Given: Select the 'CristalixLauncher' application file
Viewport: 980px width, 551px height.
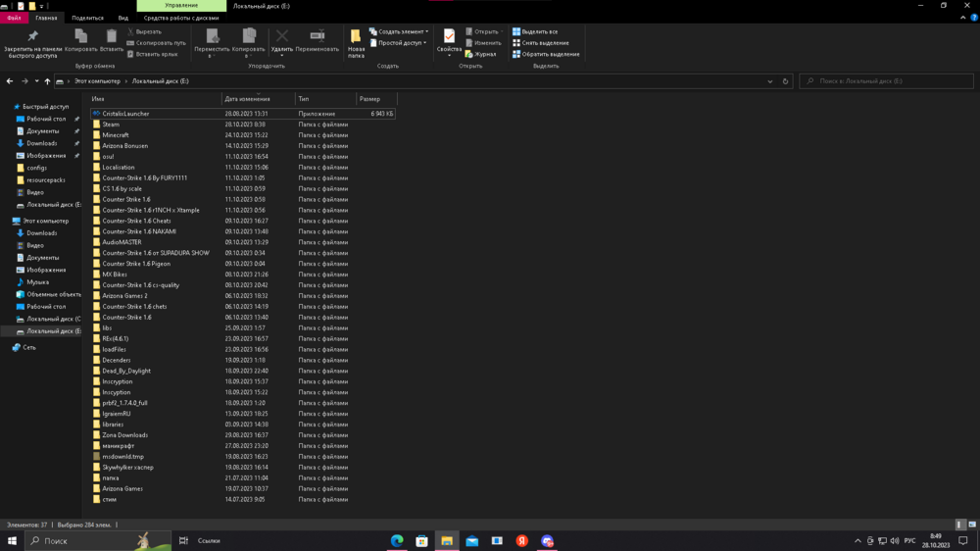Looking at the screenshot, I should coord(242,114).
